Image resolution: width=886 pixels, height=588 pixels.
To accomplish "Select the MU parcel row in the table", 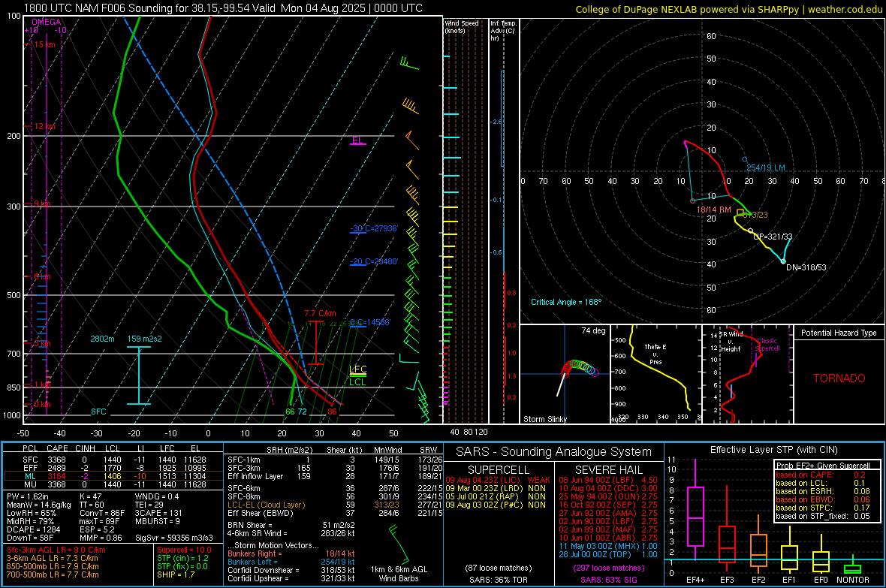I will [x=113, y=484].
